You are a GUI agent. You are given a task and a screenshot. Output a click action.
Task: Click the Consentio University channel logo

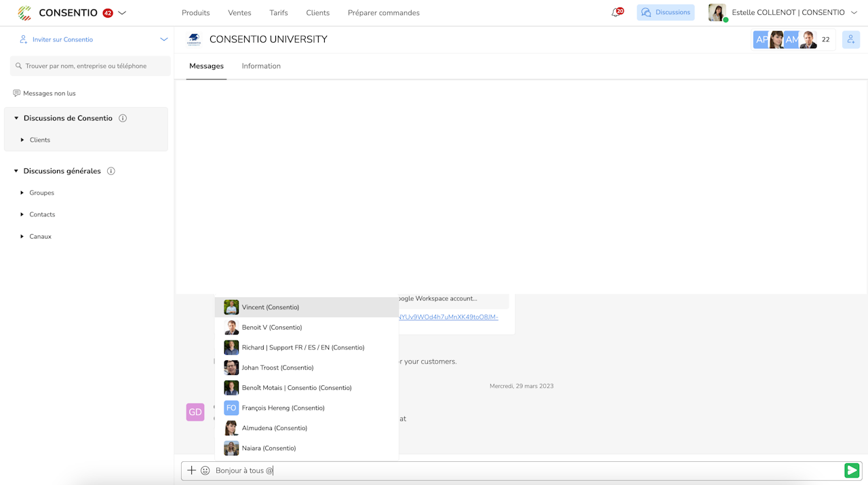pyautogui.click(x=194, y=39)
